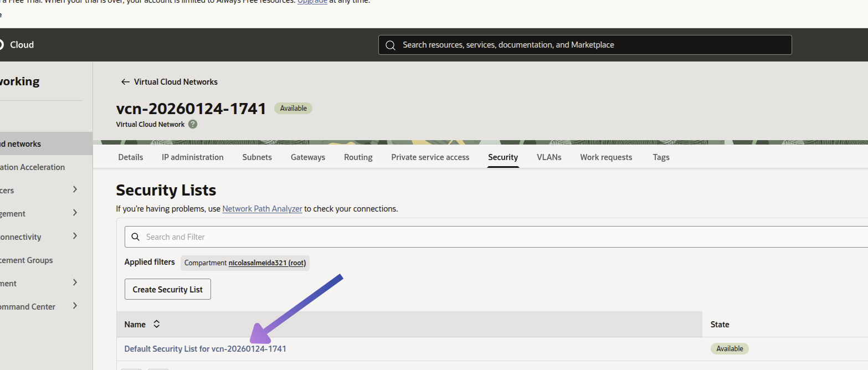This screenshot has width=868, height=370.
Task: Click the search icon in Search and Filter
Action: [x=135, y=237]
